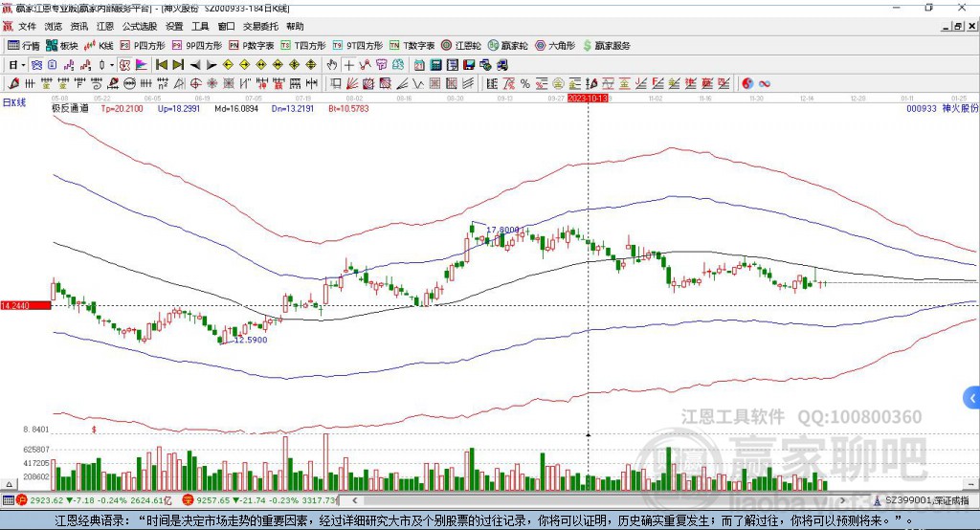Click the Md=16.0894 indicator value

236,109
